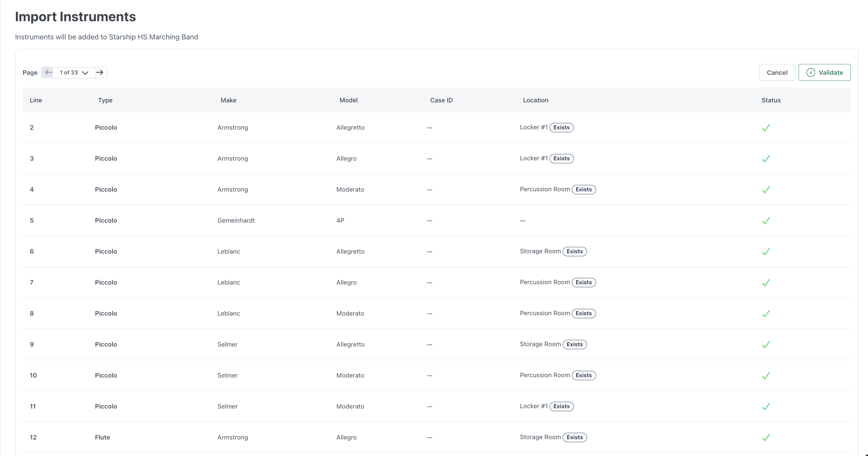
Task: Click the Status column header
Action: (x=771, y=100)
